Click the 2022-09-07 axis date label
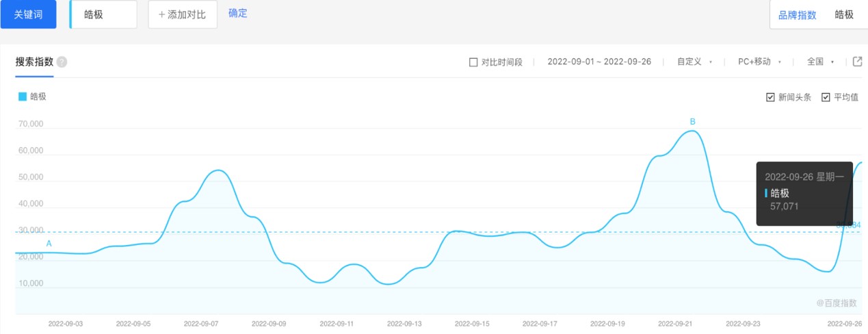The height and width of the screenshot is (334, 868). tap(201, 322)
